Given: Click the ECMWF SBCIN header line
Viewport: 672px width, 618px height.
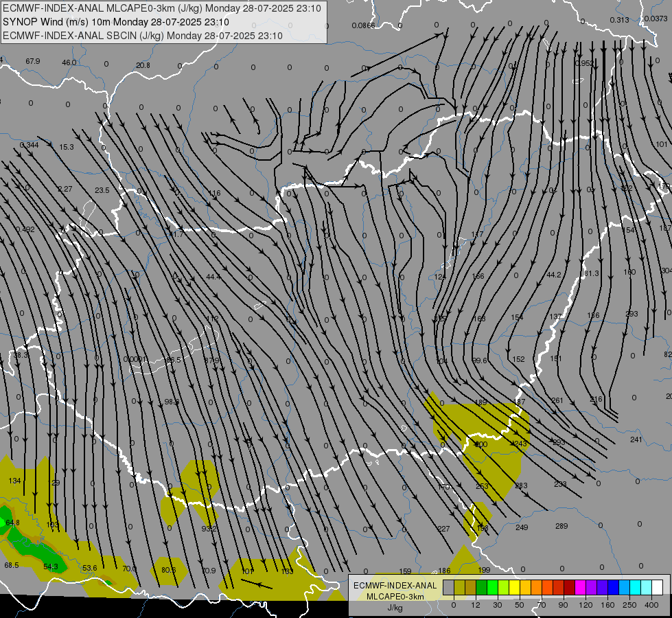Looking at the screenshot, I should point(143,36).
